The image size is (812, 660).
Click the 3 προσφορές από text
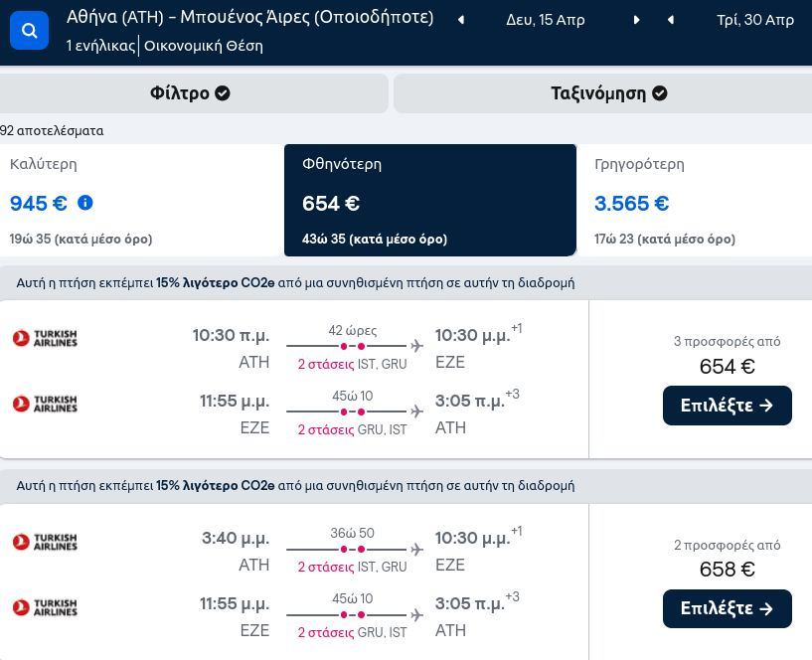point(727,341)
